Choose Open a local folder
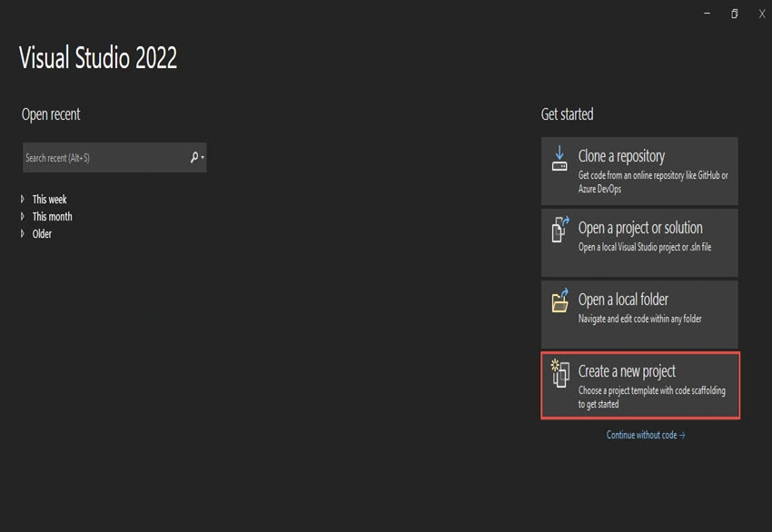The image size is (772, 532). [639, 314]
